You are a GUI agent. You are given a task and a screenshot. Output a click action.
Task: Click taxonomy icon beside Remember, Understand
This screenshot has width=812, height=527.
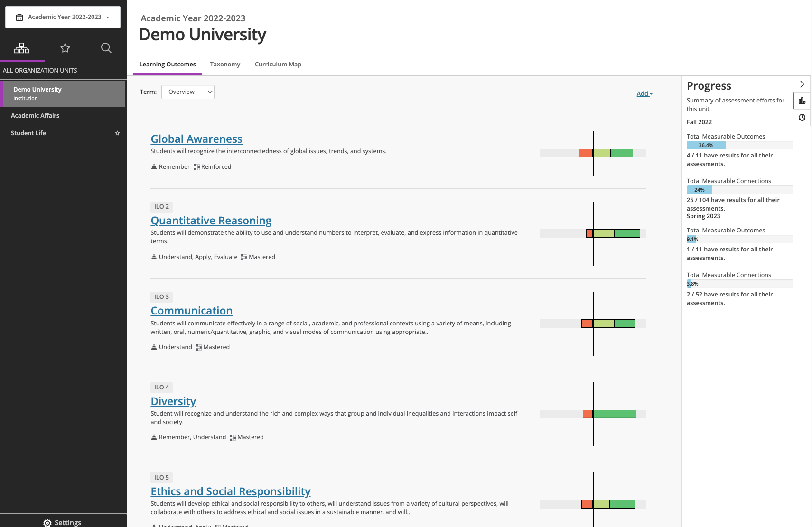tap(154, 437)
